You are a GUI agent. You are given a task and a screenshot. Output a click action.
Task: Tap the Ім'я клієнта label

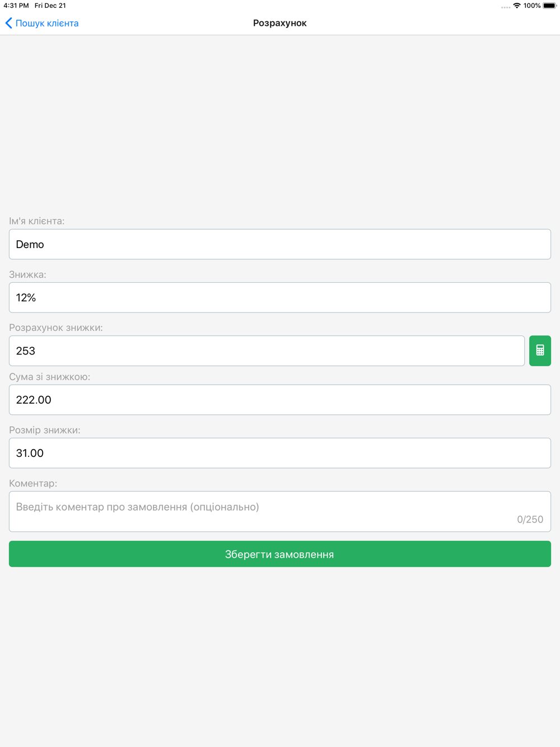[x=37, y=221]
